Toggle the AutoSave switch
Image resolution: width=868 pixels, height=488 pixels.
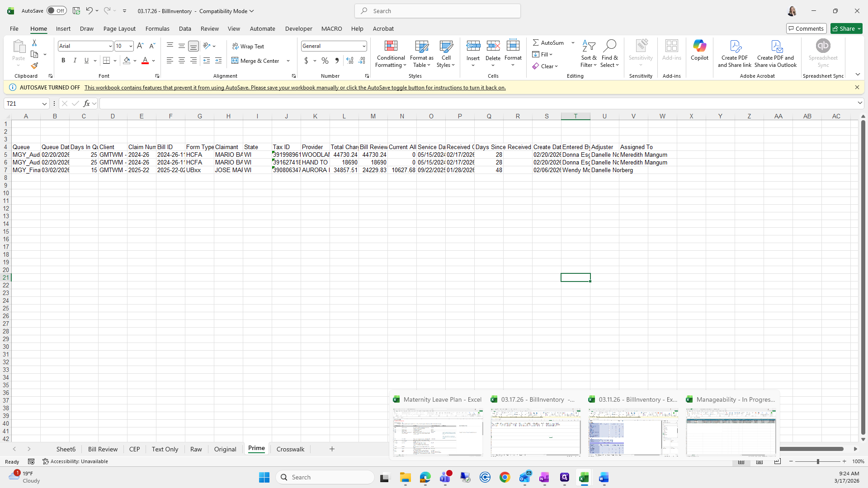click(x=57, y=11)
